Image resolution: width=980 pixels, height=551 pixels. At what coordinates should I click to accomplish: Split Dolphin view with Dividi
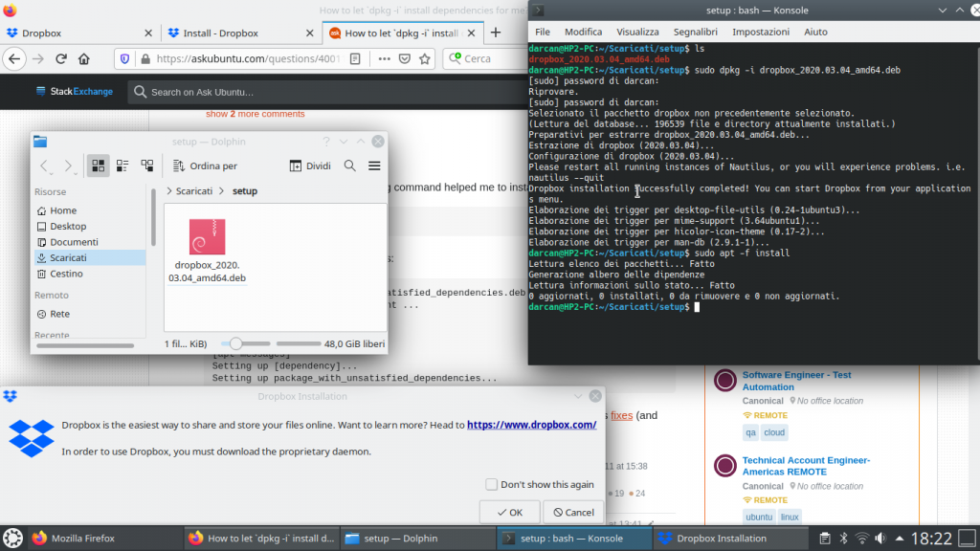tap(310, 165)
